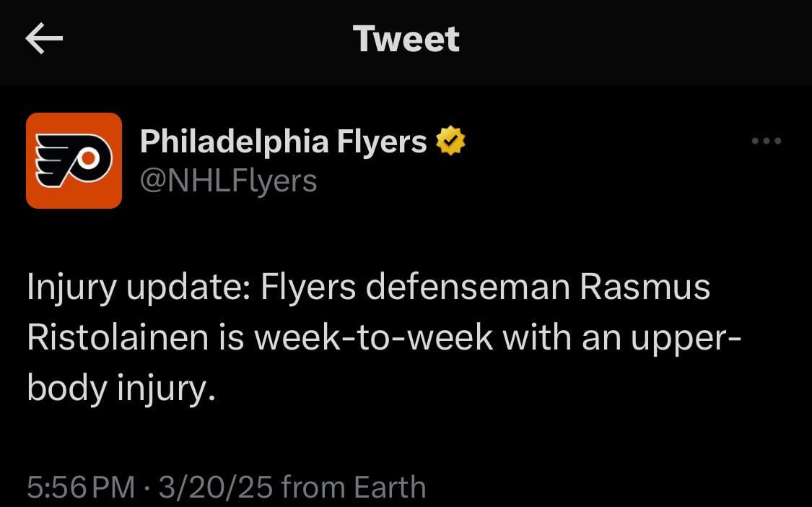Screen dimensions: 812x507
Task: Click "Flyers" inside the tweet body text
Action: pos(308,287)
